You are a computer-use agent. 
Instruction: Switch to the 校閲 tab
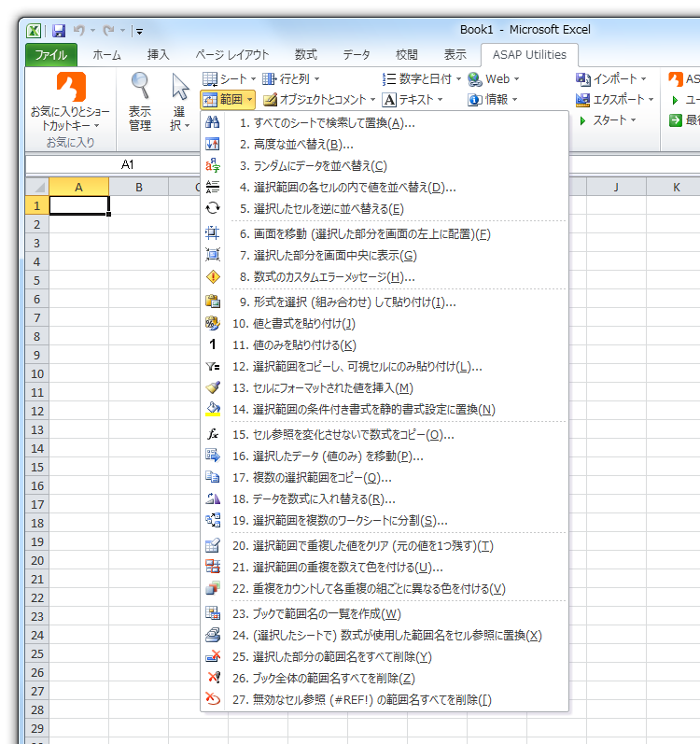click(x=407, y=55)
